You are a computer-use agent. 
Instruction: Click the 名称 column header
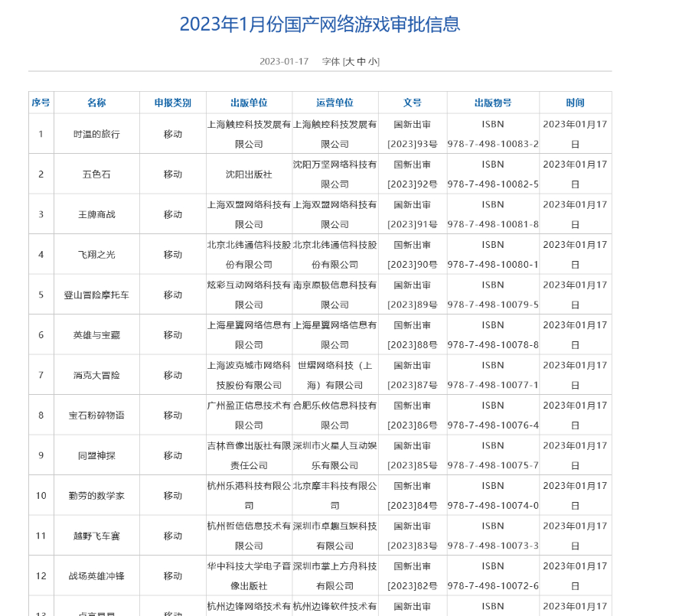[x=96, y=102]
